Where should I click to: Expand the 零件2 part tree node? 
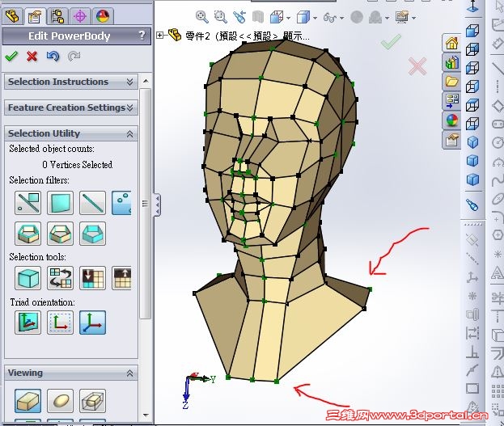click(159, 35)
